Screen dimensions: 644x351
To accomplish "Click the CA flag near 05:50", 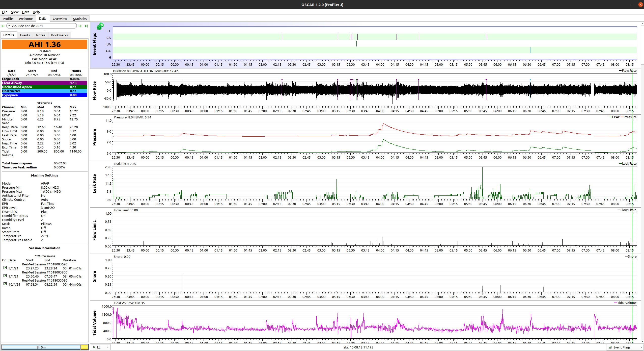I will click(487, 37).
